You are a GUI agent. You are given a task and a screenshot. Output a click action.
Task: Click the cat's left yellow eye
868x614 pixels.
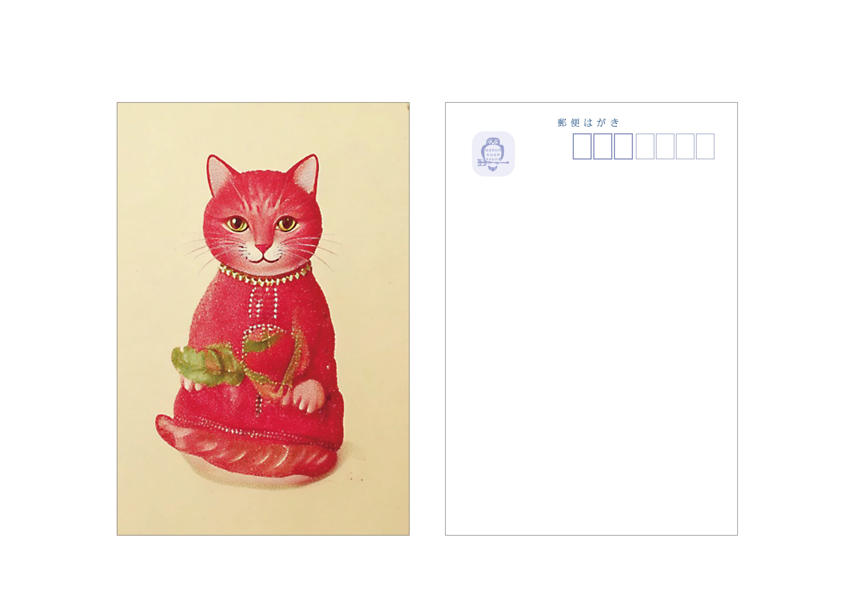[x=237, y=224]
